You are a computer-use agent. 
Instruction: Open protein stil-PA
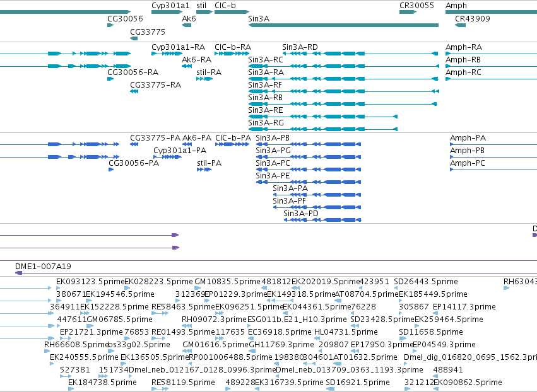click(x=209, y=163)
